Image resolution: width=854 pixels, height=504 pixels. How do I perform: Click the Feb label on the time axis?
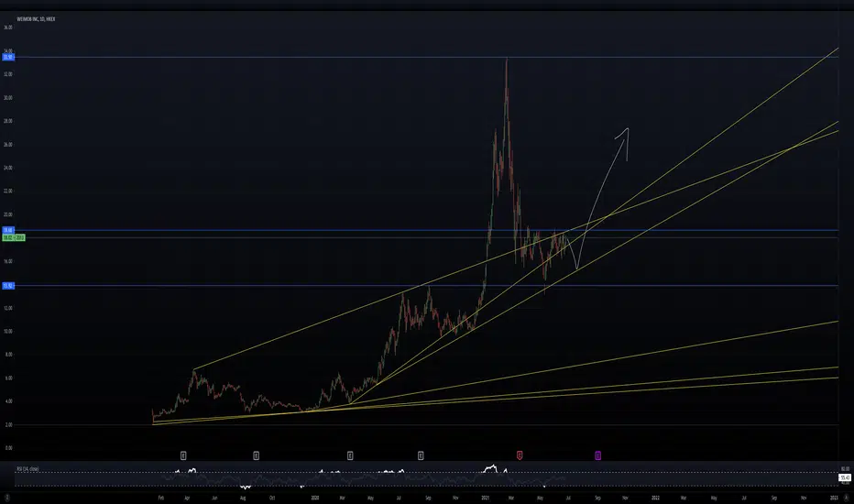160,498
